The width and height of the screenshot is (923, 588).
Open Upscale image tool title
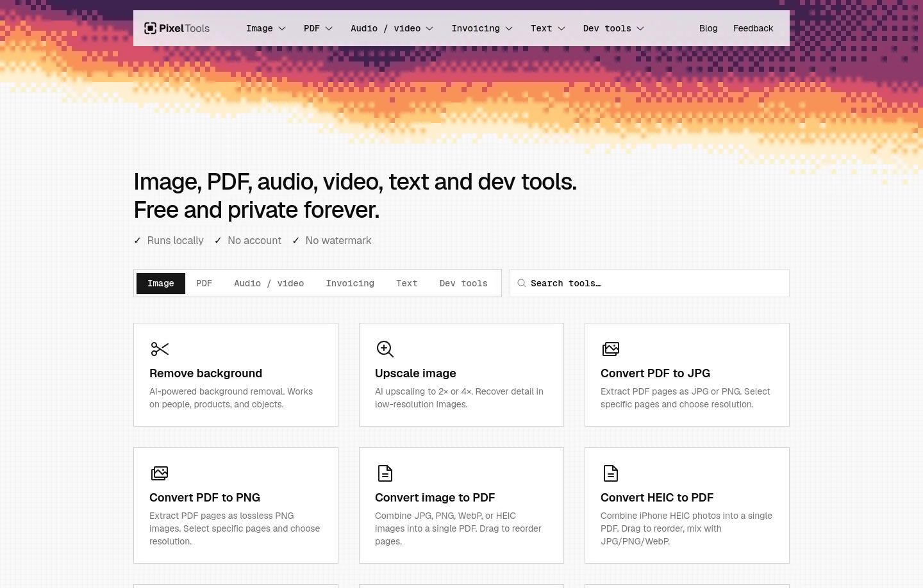[415, 373]
